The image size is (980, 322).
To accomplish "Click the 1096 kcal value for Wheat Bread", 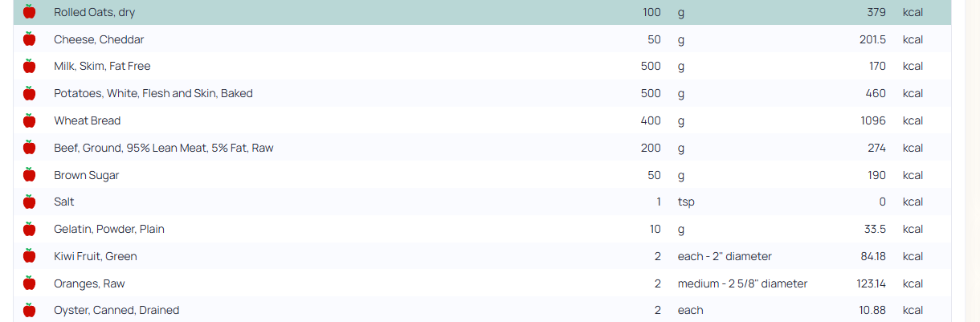I will (872, 120).
